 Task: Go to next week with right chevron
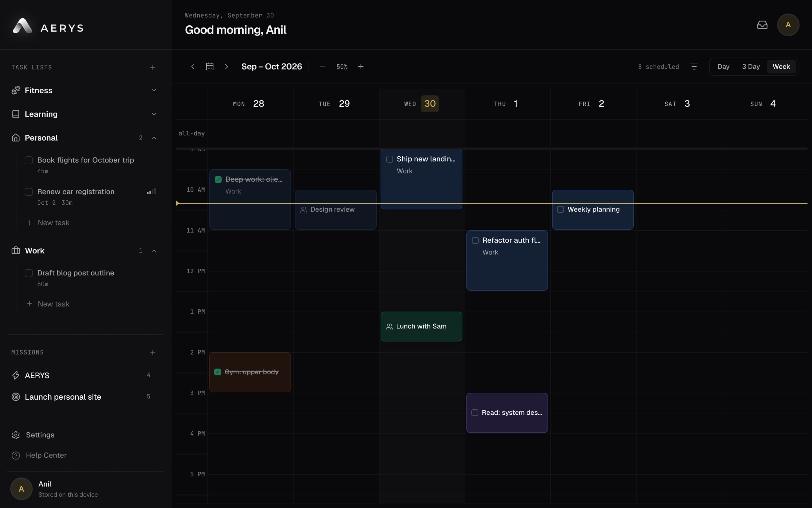[226, 67]
